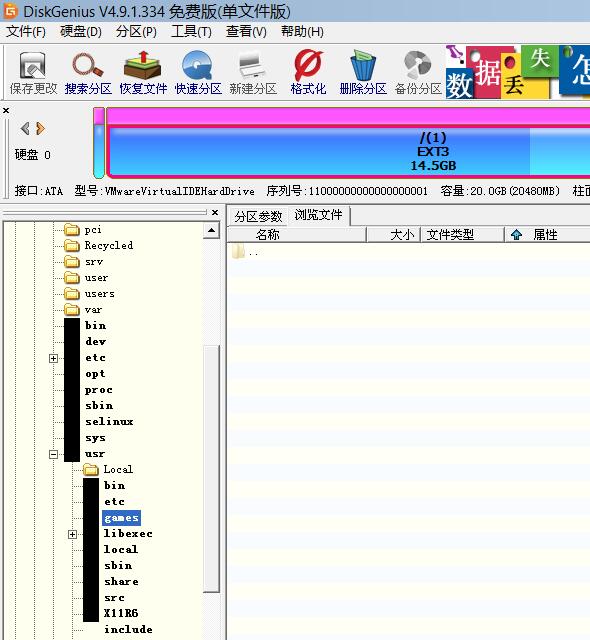Click the tree vertical scrollbar thumb
Screen dimensions: 590x640
[211, 469]
